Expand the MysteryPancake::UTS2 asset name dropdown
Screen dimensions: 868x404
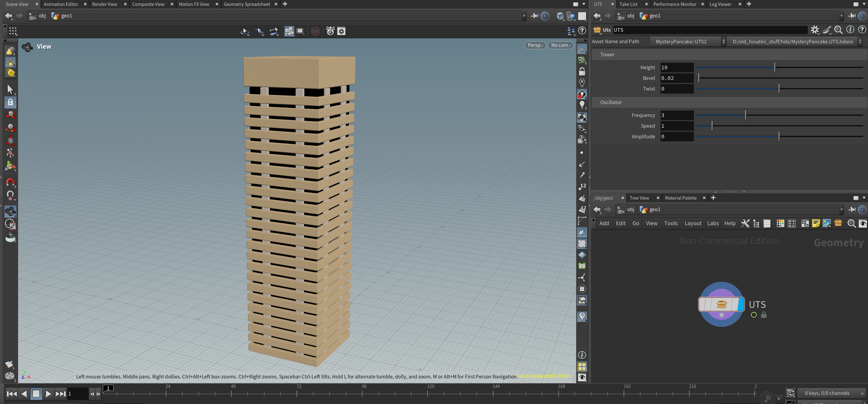[x=687, y=41]
